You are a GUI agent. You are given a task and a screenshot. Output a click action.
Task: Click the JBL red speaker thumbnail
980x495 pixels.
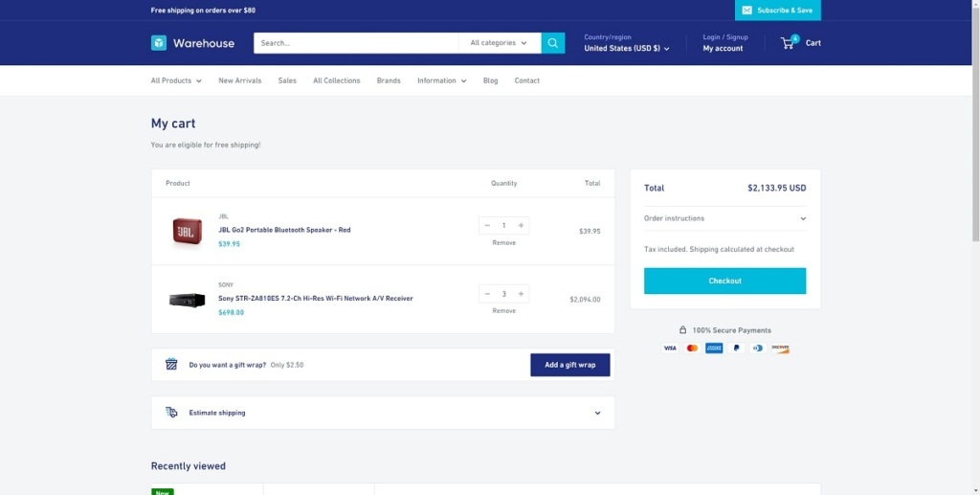point(187,231)
